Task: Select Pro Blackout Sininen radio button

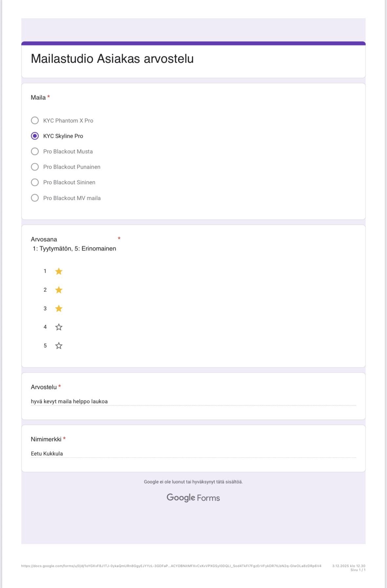Action: point(35,183)
